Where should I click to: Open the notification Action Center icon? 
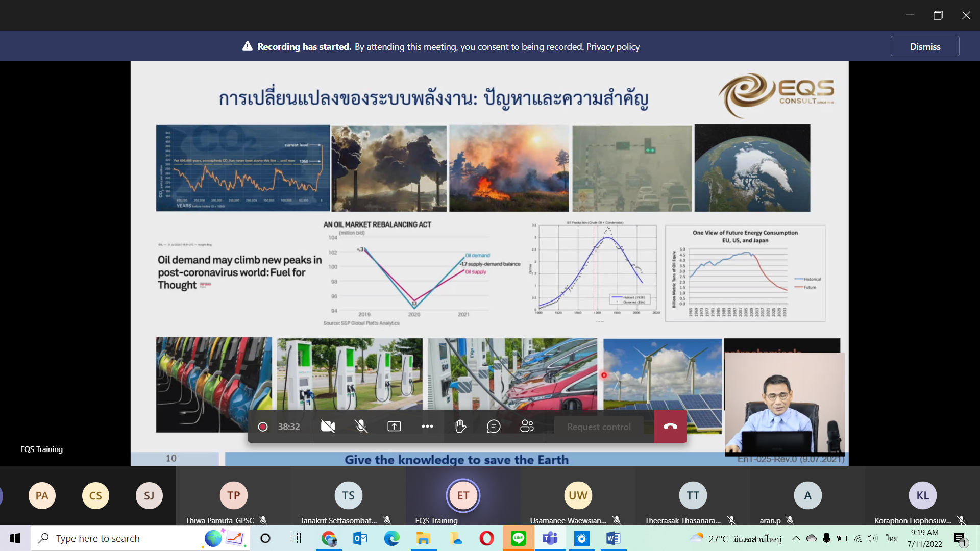click(961, 539)
